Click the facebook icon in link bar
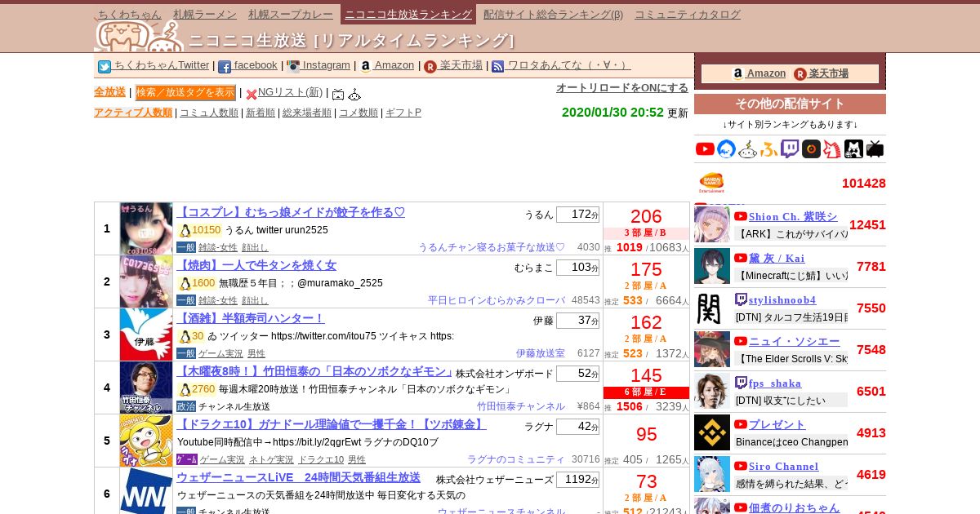This screenshot has width=980, height=514. click(x=225, y=67)
